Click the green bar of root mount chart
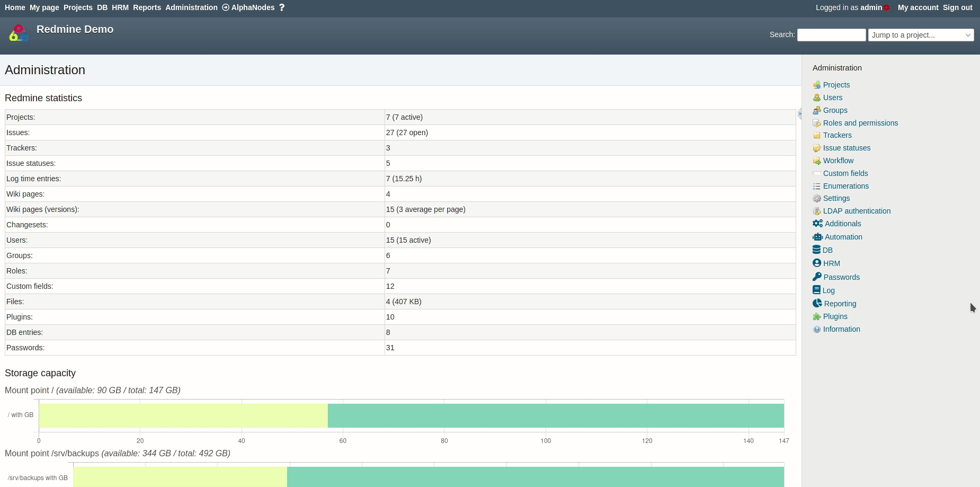Image resolution: width=980 pixels, height=487 pixels. click(555, 415)
